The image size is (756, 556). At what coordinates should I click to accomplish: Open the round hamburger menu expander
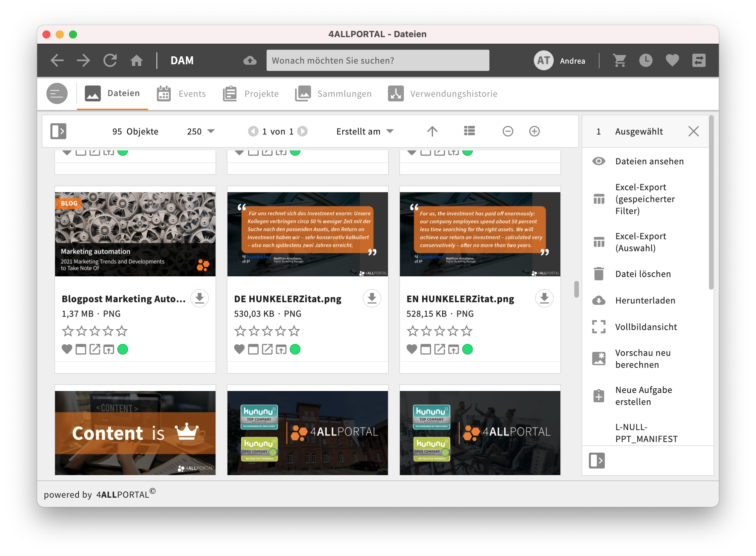57,93
